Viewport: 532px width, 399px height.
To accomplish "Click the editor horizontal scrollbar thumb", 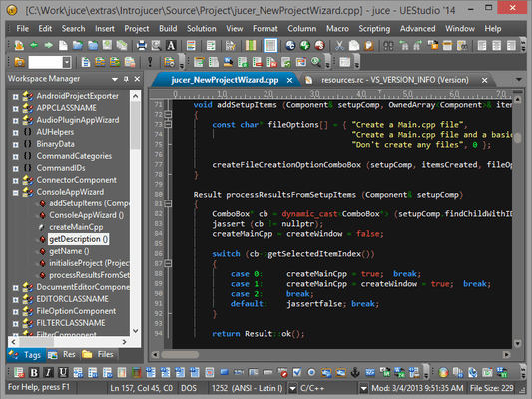I will click(x=180, y=355).
